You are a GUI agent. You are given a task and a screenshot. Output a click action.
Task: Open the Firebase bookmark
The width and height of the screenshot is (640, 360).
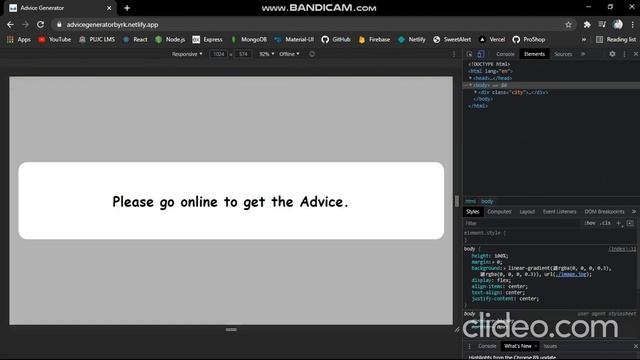(x=374, y=40)
